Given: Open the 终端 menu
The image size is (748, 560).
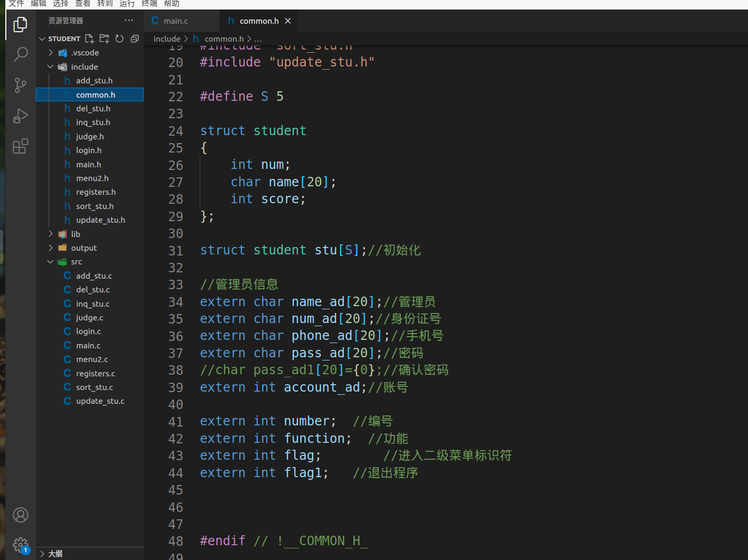Looking at the screenshot, I should [149, 4].
